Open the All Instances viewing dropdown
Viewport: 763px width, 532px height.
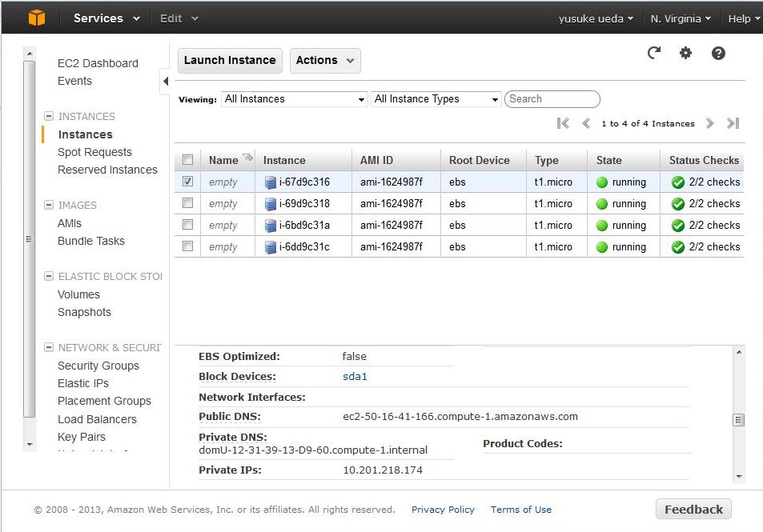point(294,99)
